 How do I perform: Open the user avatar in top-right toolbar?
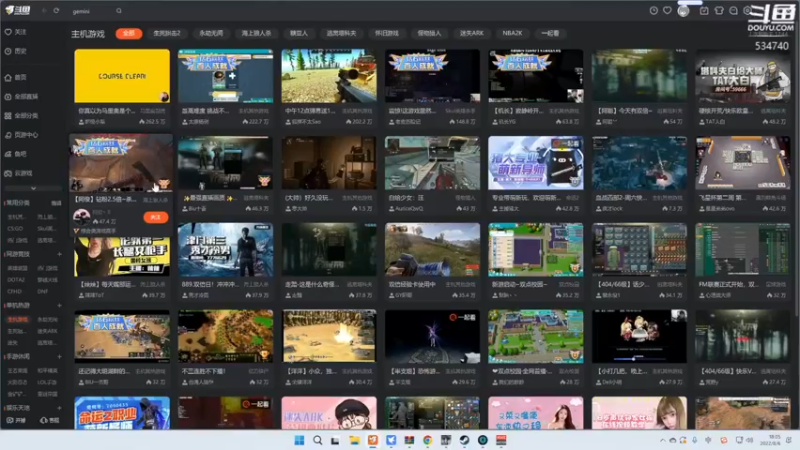684,11
